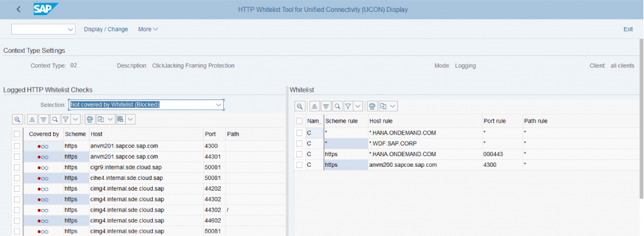Expand Export options arrow in Whitelist toolbar
The width and height of the screenshot is (644, 236).
tap(393, 106)
